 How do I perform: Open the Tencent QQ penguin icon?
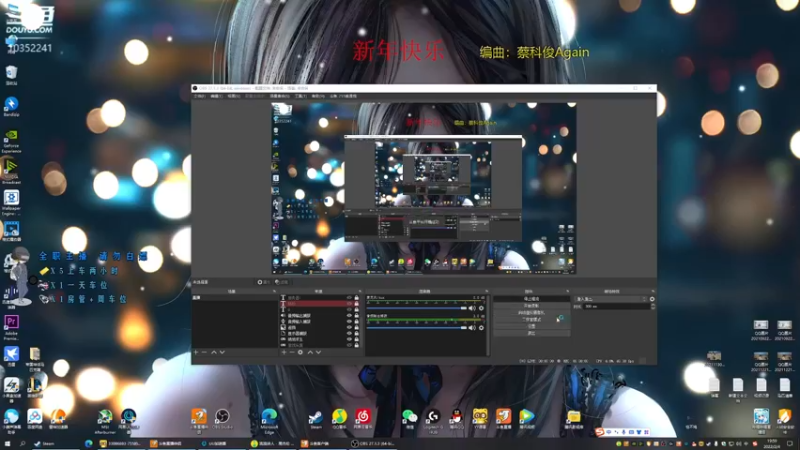click(457, 419)
